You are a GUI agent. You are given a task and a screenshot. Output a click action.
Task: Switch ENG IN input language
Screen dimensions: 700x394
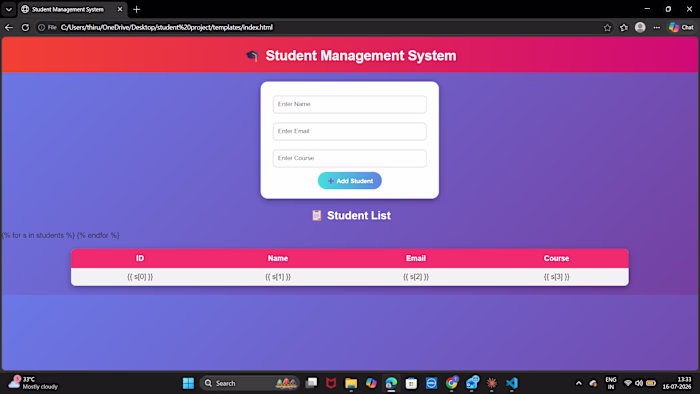pos(610,383)
